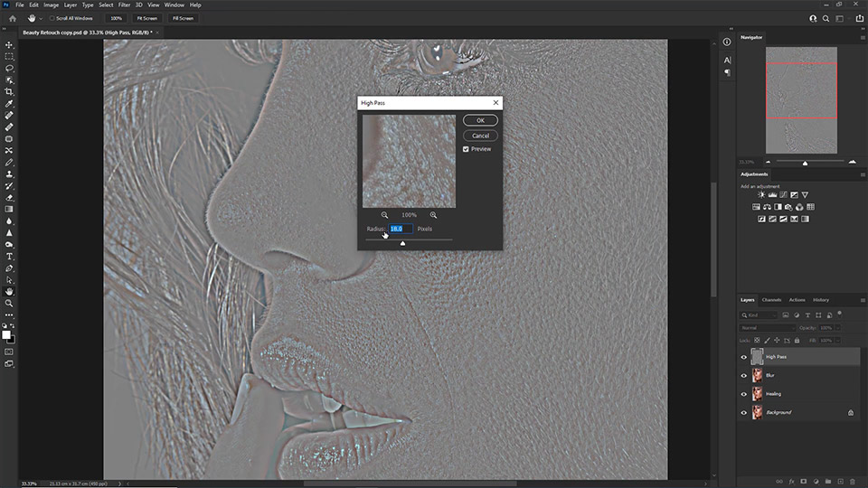This screenshot has height=488, width=868.
Task: Hide the Blur layer
Action: tap(744, 375)
